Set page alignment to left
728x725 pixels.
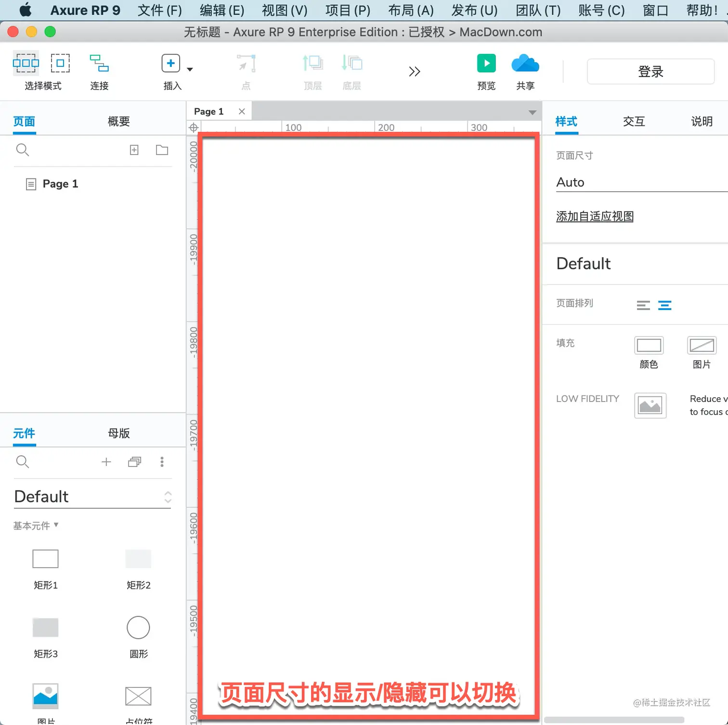pyautogui.click(x=643, y=305)
